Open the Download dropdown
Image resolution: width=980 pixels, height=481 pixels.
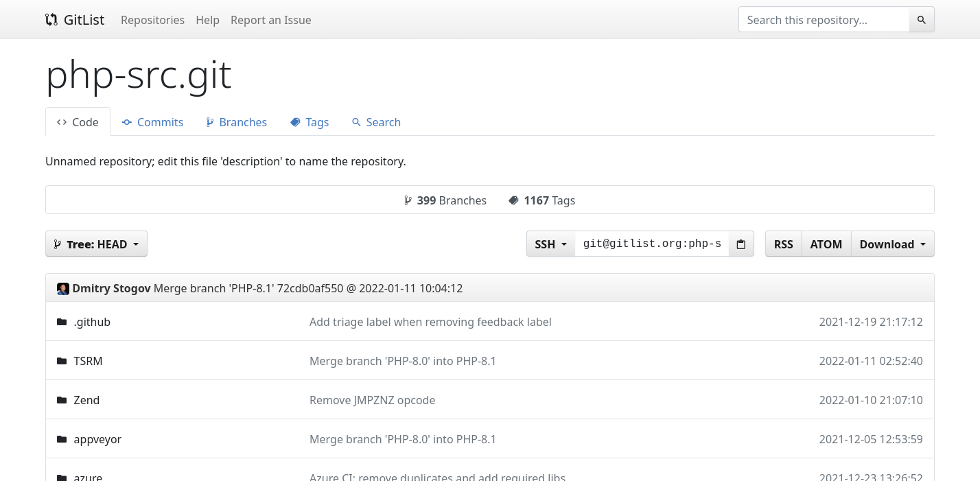[x=892, y=244]
